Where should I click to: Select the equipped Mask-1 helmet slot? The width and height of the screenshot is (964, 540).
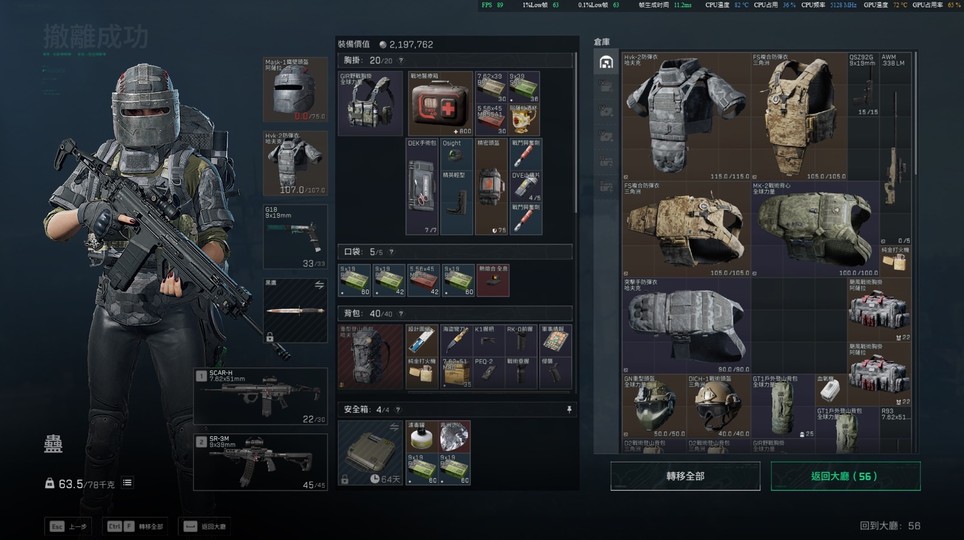tap(295, 89)
